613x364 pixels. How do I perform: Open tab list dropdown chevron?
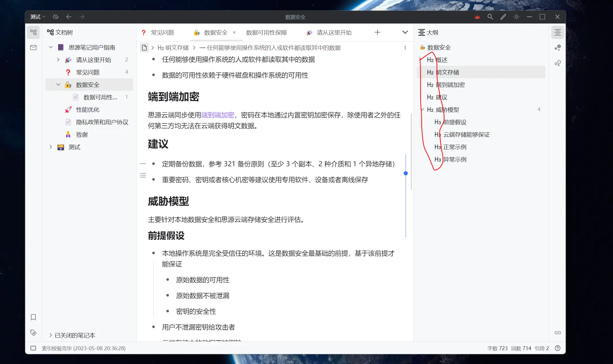[x=405, y=32]
